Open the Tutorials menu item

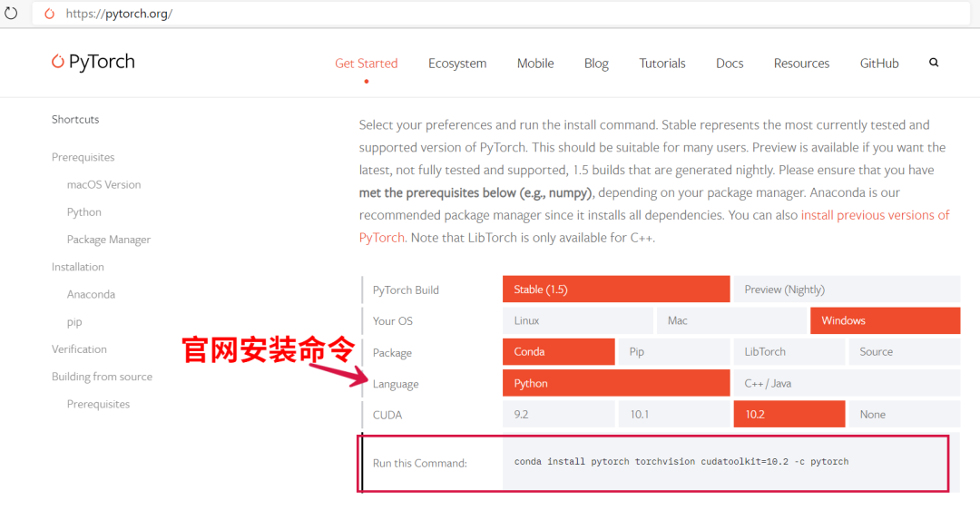[x=661, y=64]
